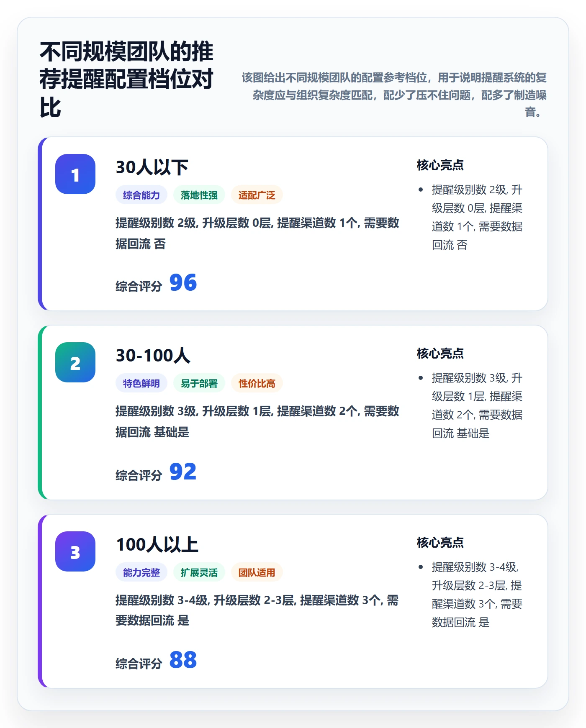The height and width of the screenshot is (728, 586).
Task: Click the number 2 rank badge
Action: 75,362
